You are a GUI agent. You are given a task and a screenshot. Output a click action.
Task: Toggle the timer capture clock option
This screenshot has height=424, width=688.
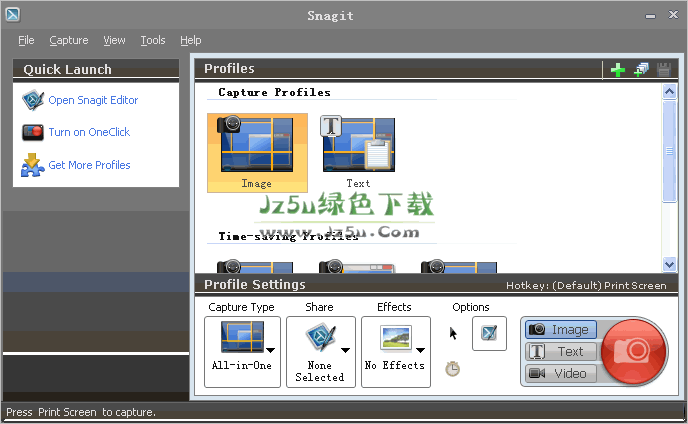point(453,369)
